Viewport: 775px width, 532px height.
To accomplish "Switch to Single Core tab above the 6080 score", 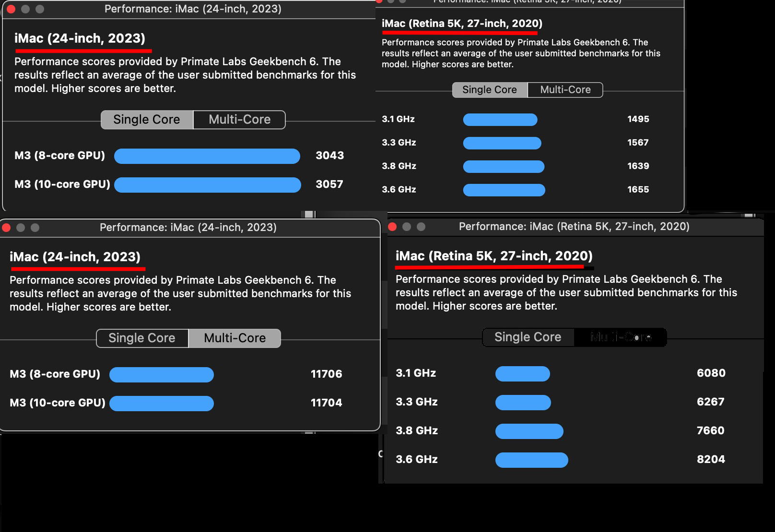I will (x=528, y=337).
